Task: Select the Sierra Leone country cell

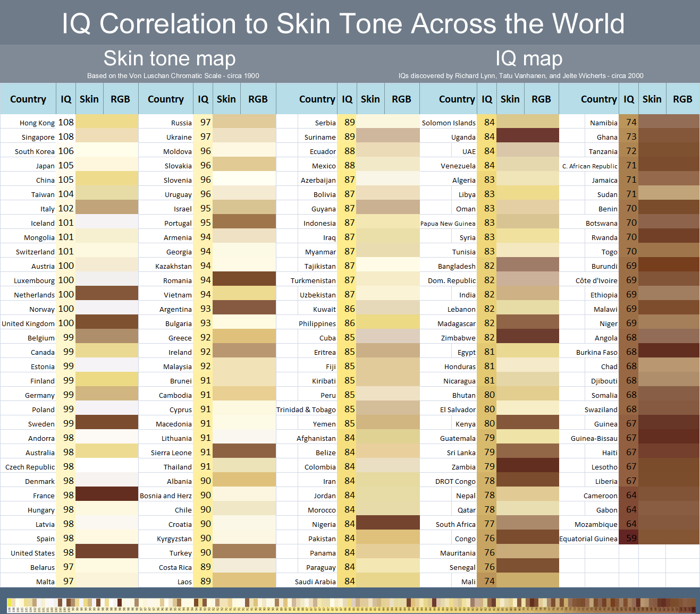Action: click(x=166, y=453)
